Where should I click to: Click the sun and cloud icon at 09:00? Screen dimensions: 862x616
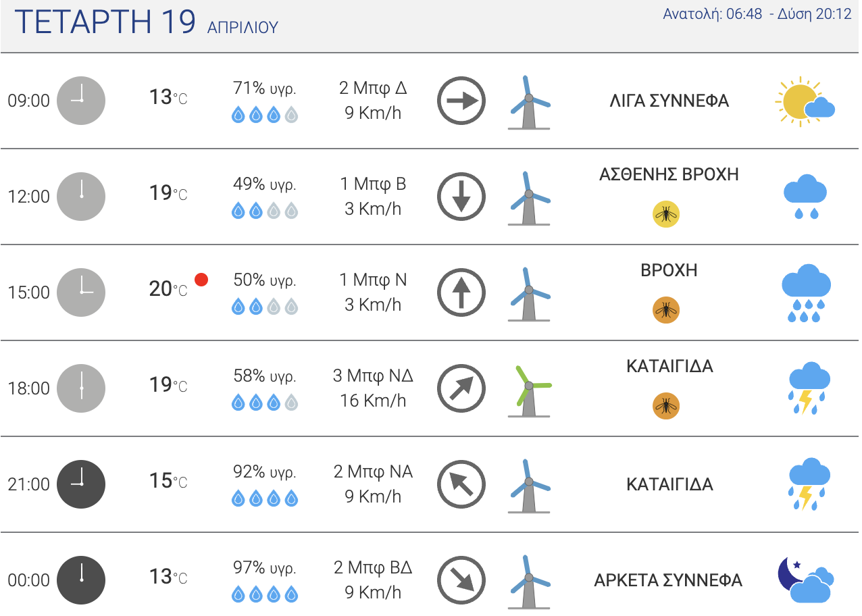pos(805,101)
